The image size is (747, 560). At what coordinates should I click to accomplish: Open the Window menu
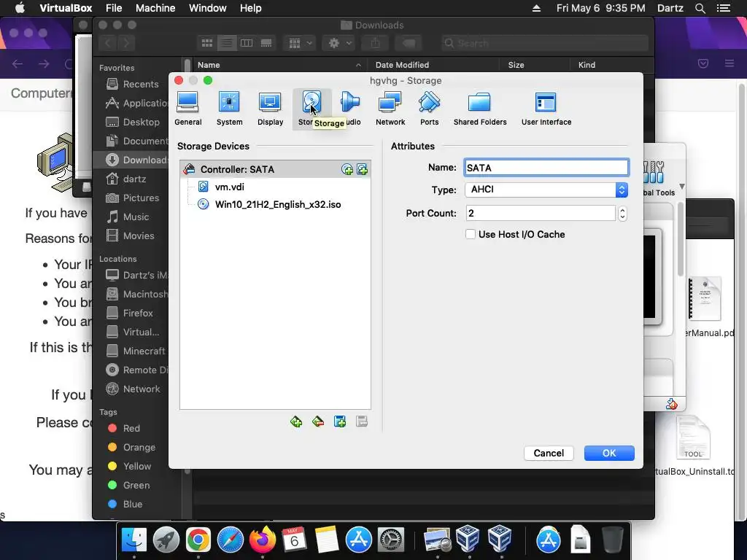[208, 8]
